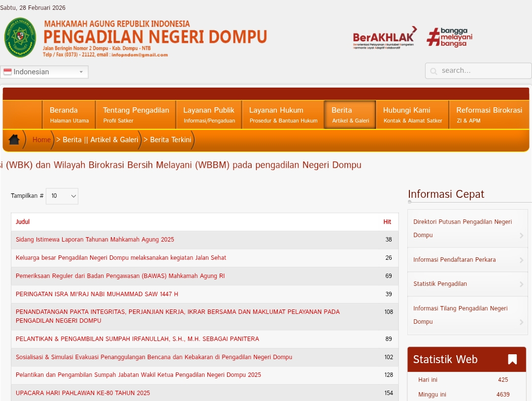Click the arrow next to Statistik Pengadilan
Viewport: 532px width, 401px height.
(521, 284)
